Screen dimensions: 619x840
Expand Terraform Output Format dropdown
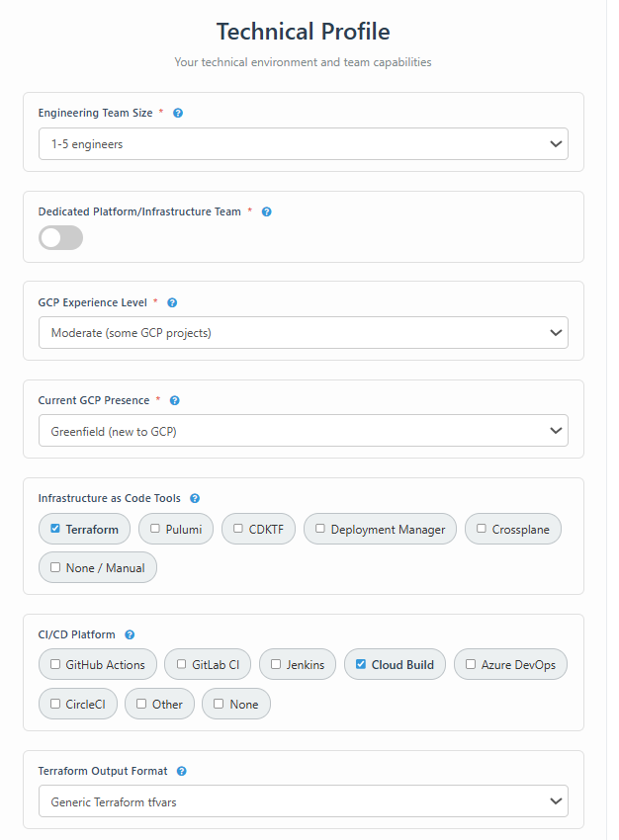coord(304,801)
